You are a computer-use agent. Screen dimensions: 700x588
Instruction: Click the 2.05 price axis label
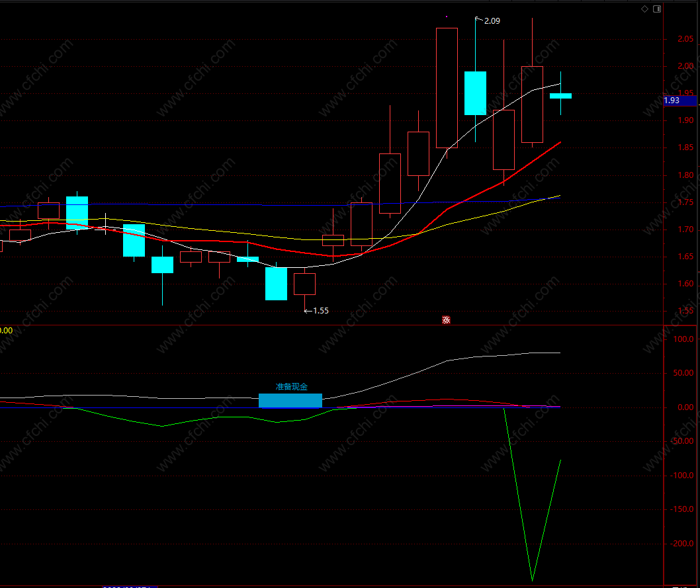click(x=685, y=39)
